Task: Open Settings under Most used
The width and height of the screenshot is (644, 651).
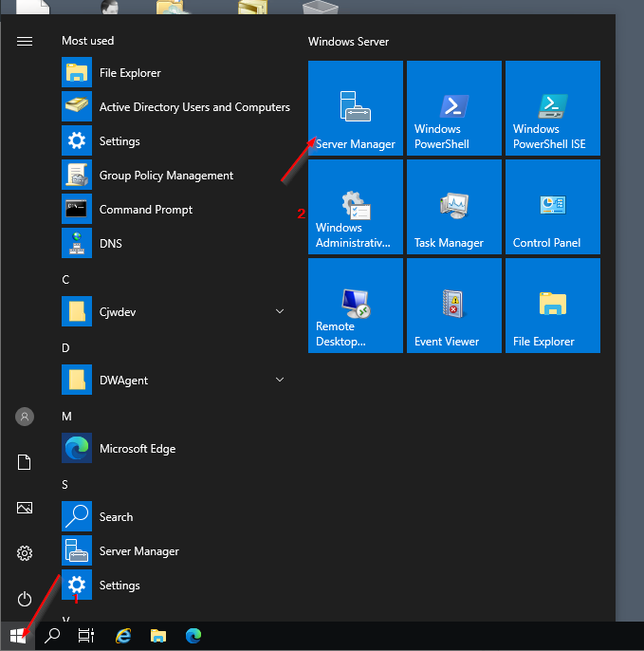Action: 176,140
